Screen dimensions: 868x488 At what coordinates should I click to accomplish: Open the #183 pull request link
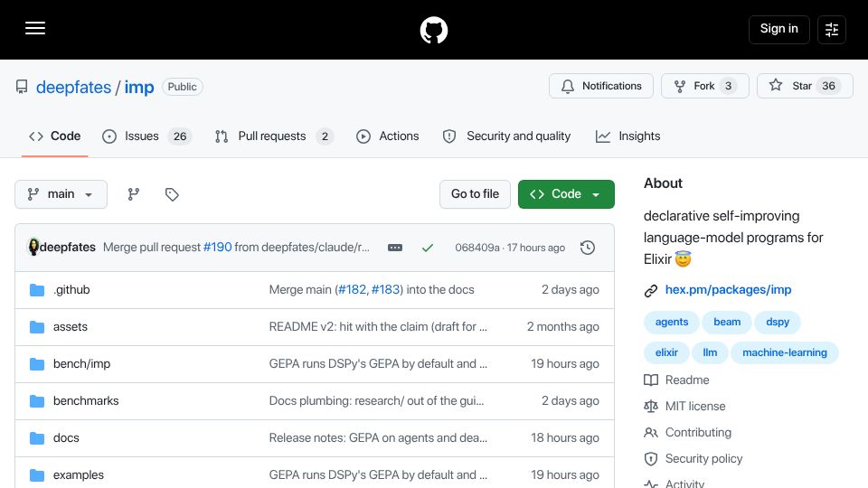coord(385,290)
